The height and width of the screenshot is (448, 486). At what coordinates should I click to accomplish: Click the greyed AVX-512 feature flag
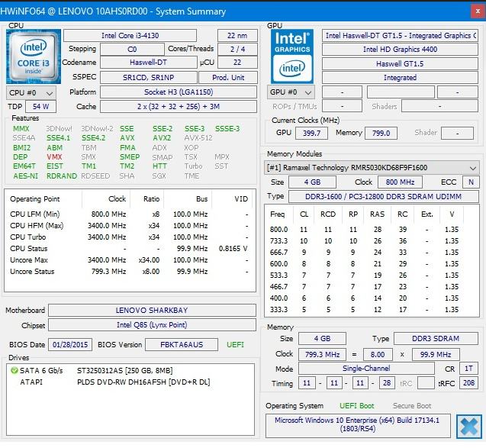(x=198, y=138)
